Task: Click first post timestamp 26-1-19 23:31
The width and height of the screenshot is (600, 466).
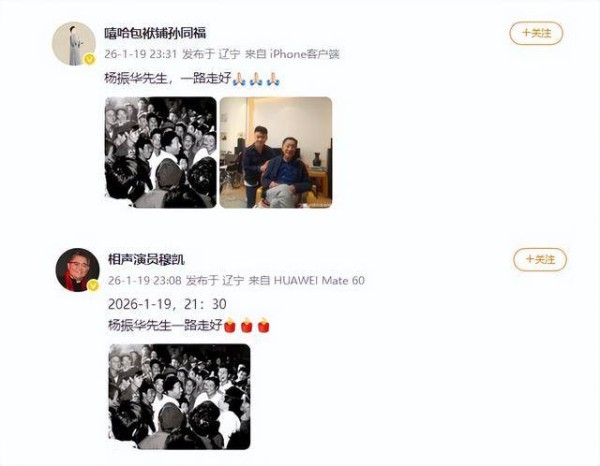Action: [x=140, y=54]
